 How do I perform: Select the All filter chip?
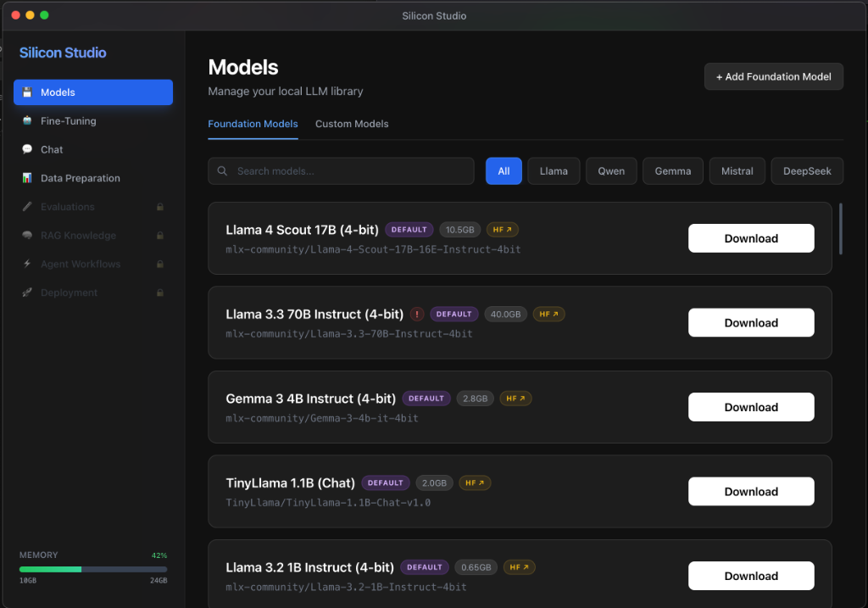click(x=504, y=171)
